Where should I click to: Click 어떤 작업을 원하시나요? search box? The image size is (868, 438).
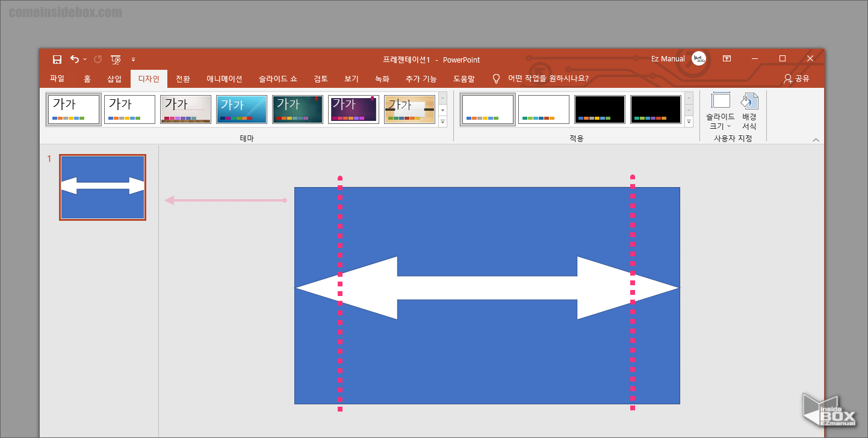pos(548,78)
